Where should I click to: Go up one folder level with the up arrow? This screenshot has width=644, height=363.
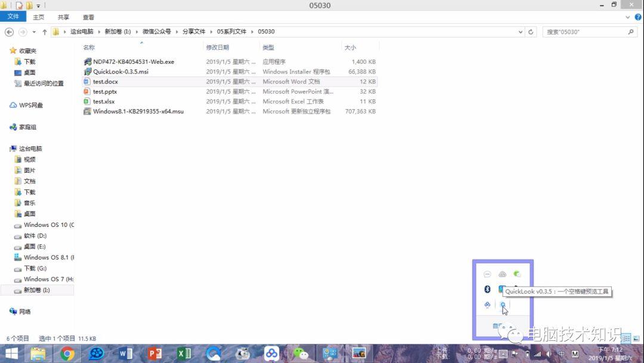[44, 32]
